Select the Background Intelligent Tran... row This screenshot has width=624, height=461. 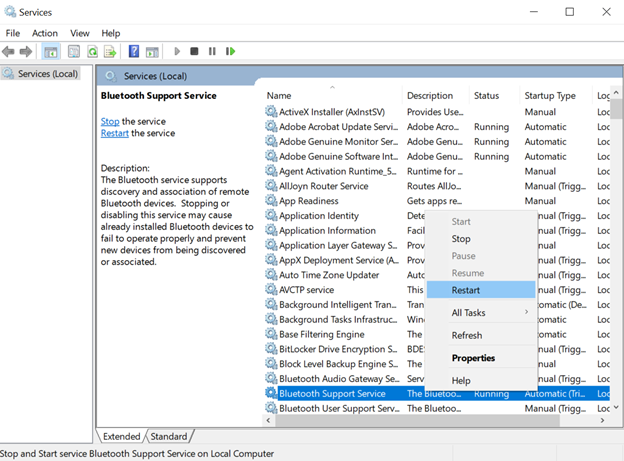437,305
